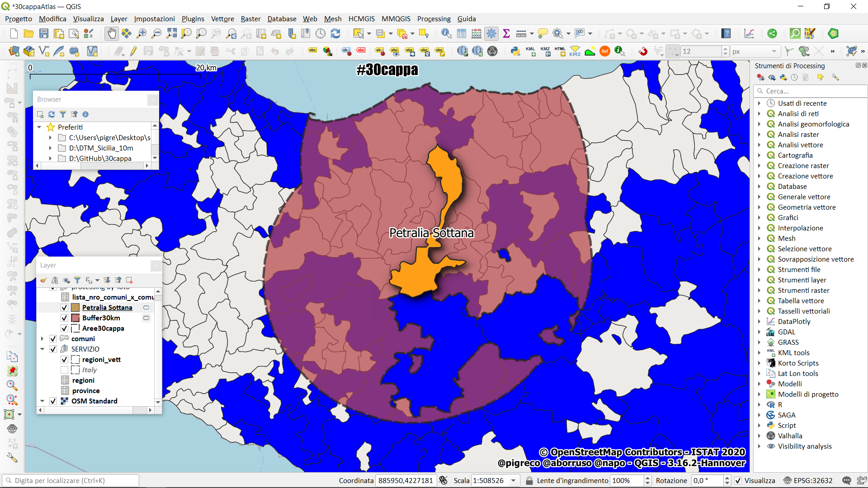
Task: Uncheck the Visualizza render checkbox
Action: (x=738, y=481)
